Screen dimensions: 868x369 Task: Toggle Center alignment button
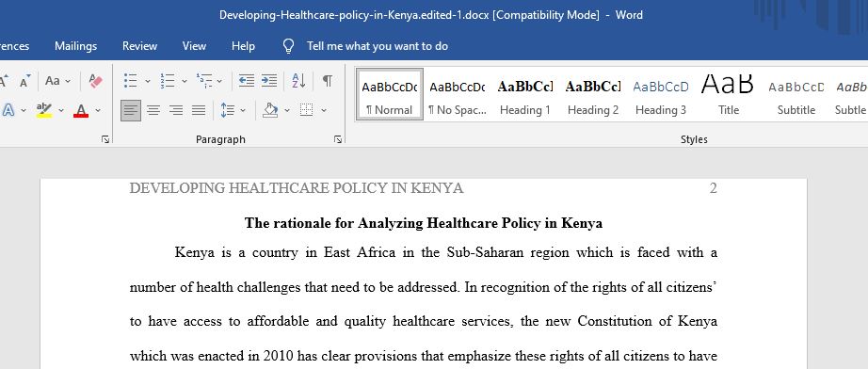pyautogui.click(x=153, y=111)
